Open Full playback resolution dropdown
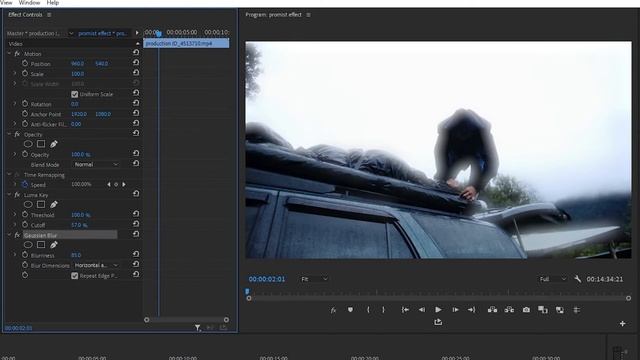The height and width of the screenshot is (360, 640). click(x=553, y=279)
